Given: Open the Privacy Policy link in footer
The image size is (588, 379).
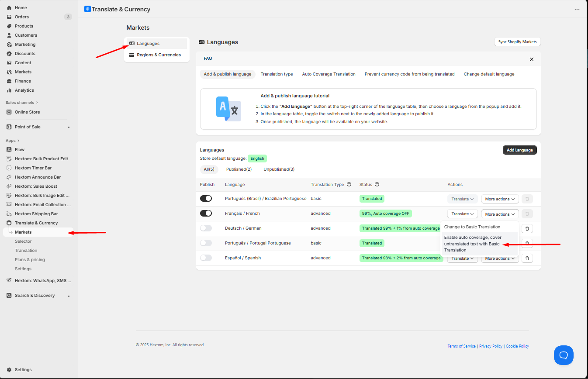Looking at the screenshot, I should point(491,346).
